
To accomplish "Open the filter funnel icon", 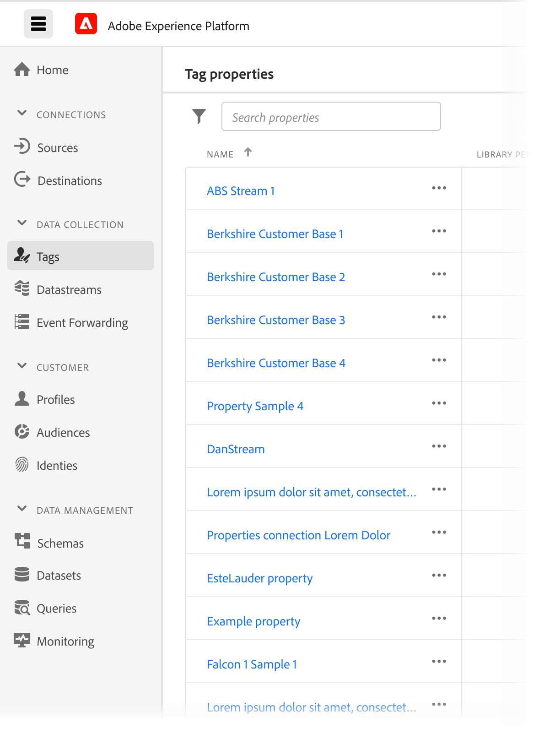I will 199,116.
